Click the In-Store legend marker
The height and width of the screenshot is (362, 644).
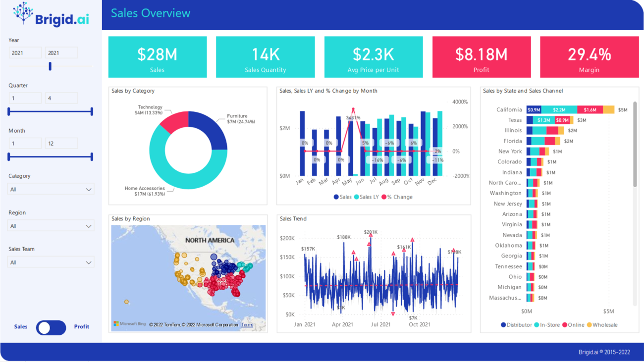click(537, 325)
